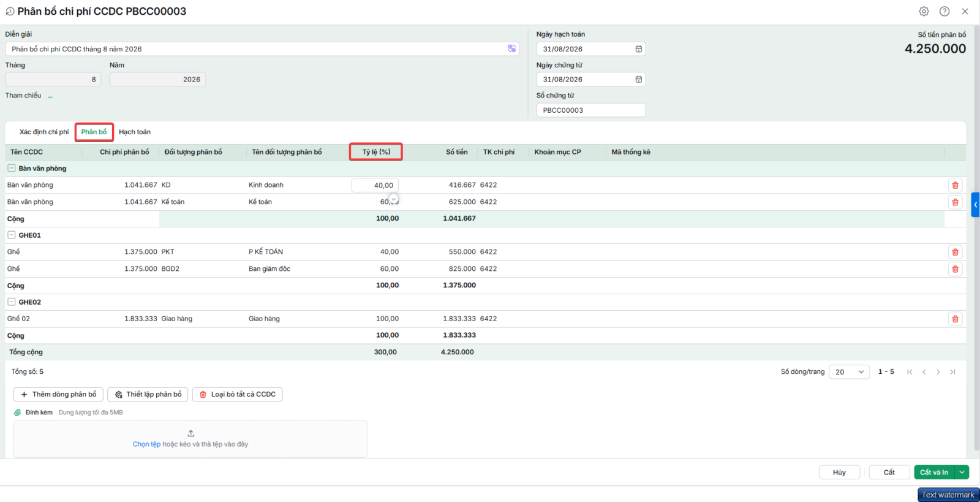Image resolution: width=980 pixels, height=502 pixels.
Task: Click Thiết lập phân bổ button
Action: point(148,395)
